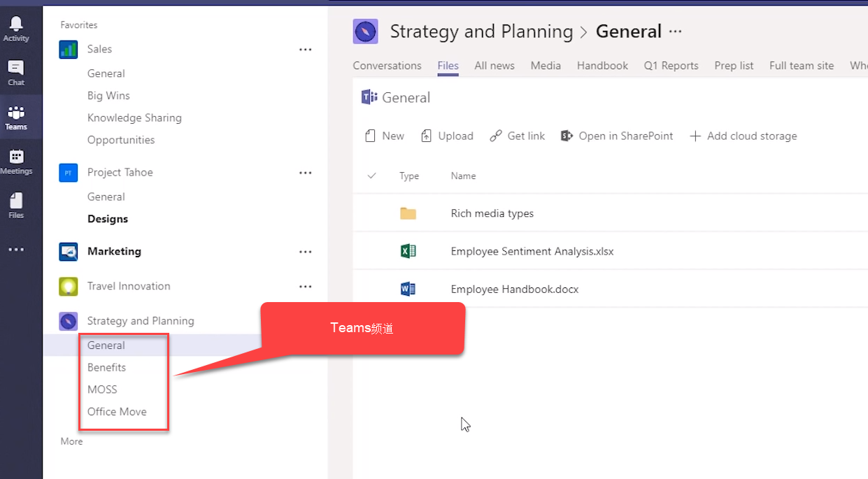This screenshot has width=868, height=479.
Task: Click Open in SharePoint
Action: click(617, 136)
